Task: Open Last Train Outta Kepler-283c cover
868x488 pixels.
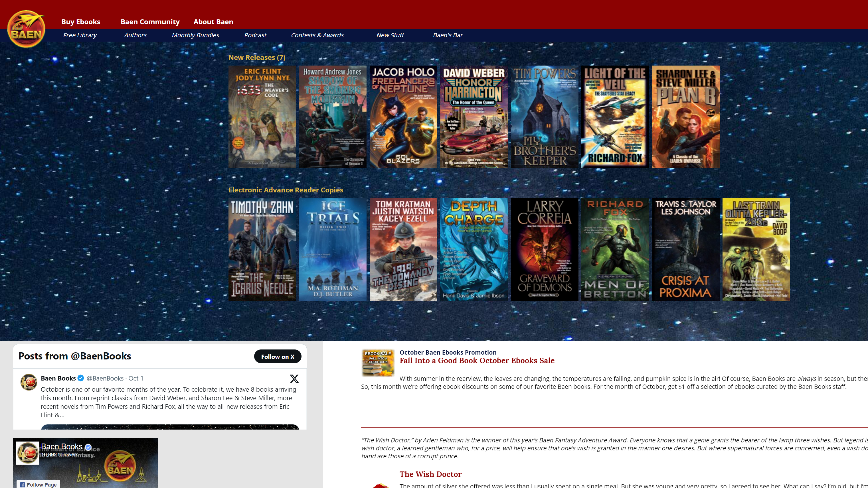Action: 756,249
